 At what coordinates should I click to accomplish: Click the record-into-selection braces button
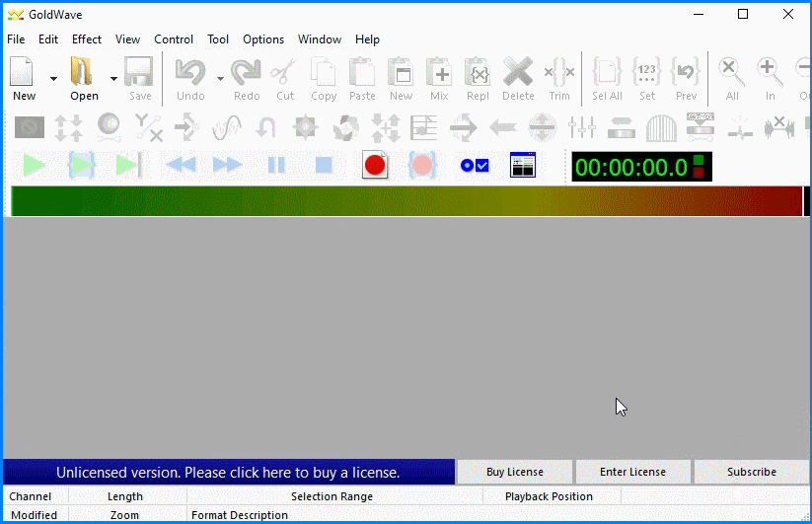click(x=422, y=165)
